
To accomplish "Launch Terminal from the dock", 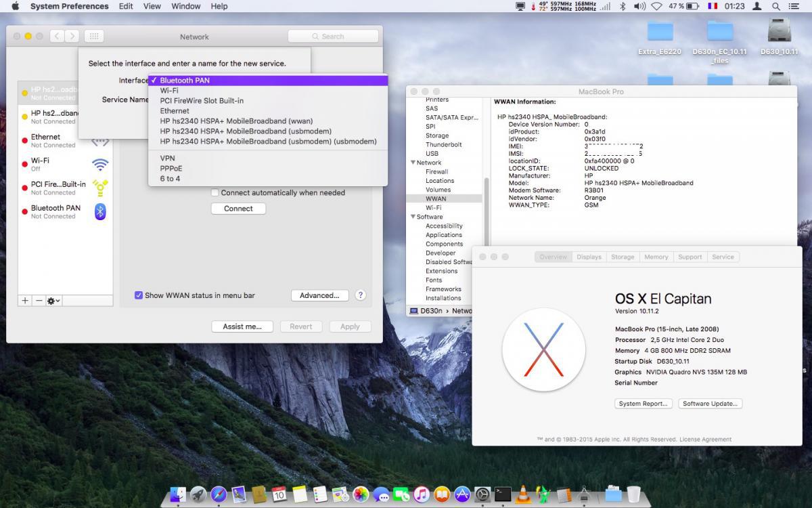I will pos(503,494).
